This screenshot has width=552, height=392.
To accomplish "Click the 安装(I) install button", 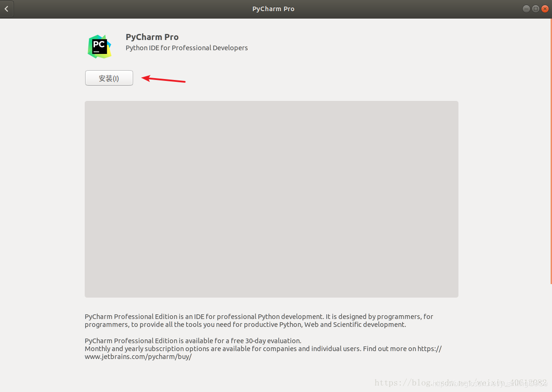I will 109,78.
